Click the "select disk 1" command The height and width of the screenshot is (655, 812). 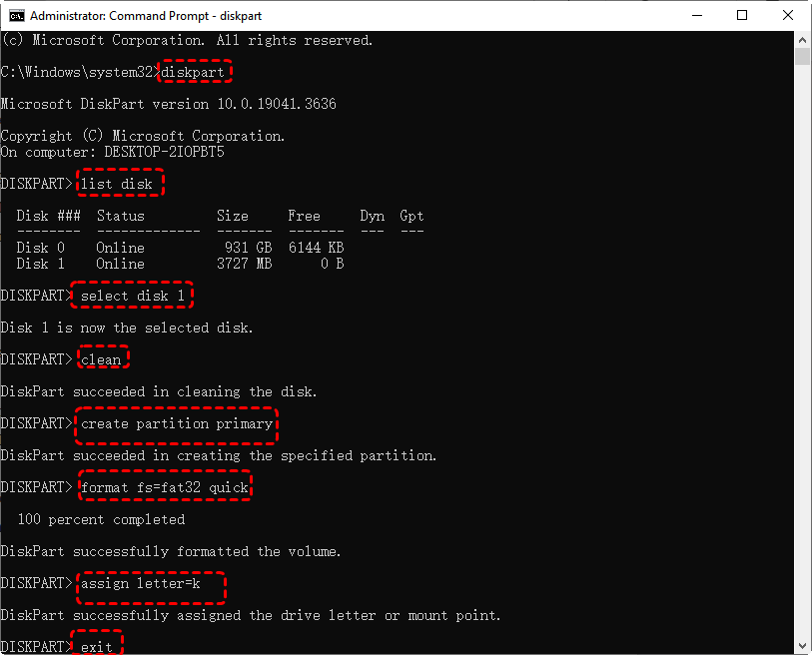tap(133, 296)
